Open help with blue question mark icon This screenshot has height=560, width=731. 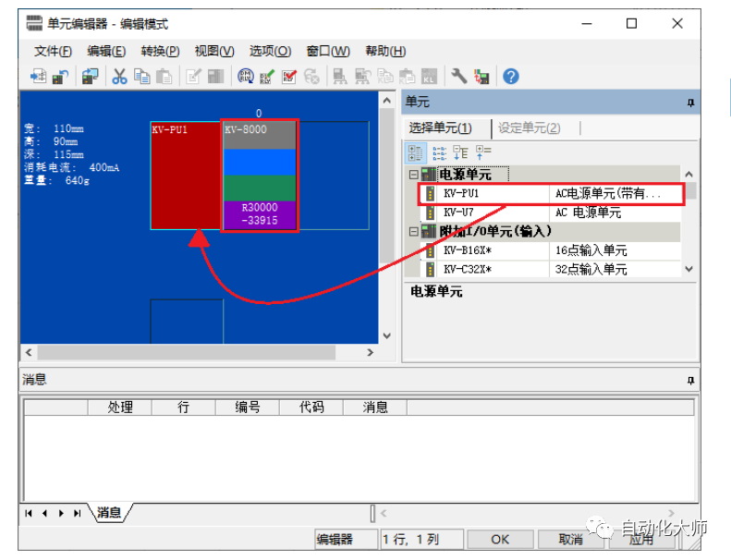tap(511, 76)
